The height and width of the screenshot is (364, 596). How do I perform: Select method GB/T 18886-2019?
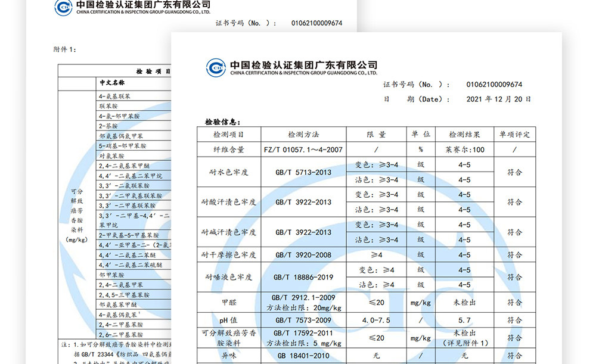point(303,278)
